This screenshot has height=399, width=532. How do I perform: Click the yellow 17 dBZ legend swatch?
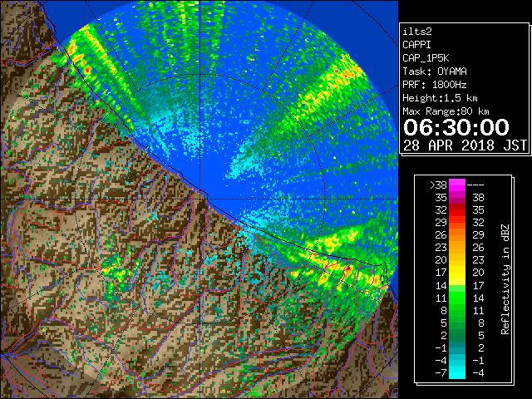(457, 273)
